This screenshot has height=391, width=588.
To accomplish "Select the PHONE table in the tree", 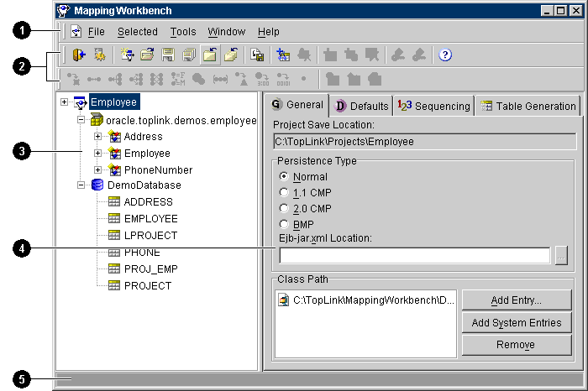I will 142,252.
